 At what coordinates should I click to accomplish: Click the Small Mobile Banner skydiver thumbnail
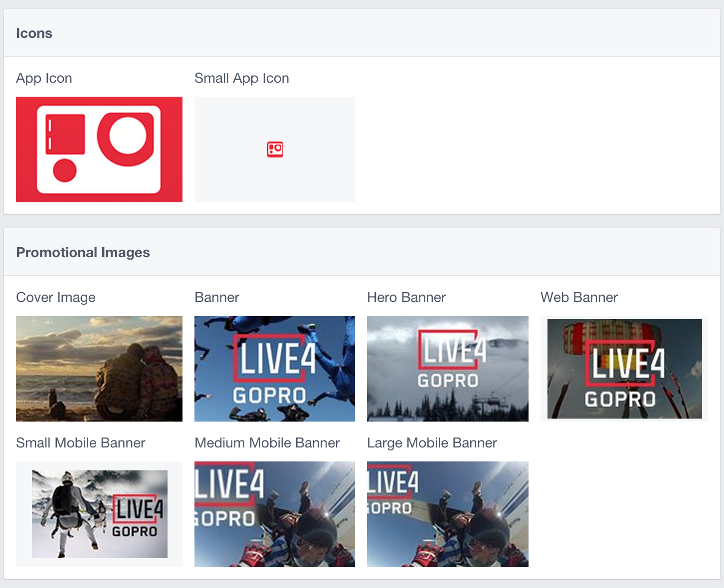[99, 514]
